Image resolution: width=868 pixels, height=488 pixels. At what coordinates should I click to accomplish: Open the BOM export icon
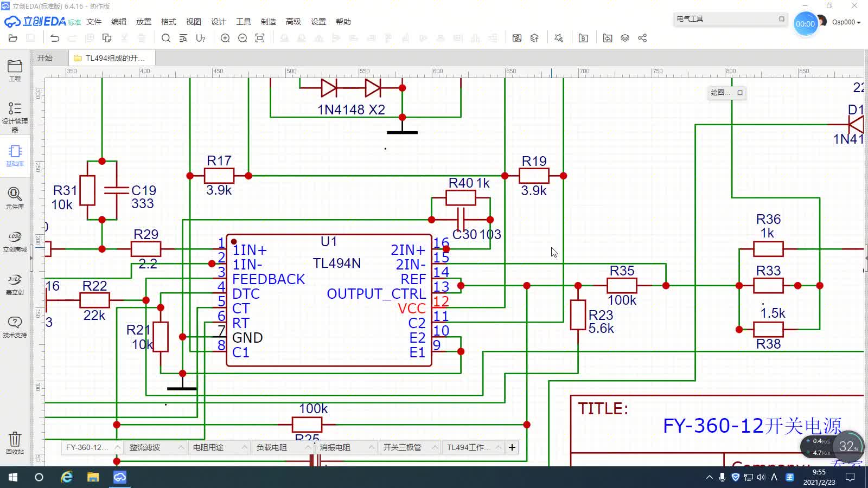[583, 38]
